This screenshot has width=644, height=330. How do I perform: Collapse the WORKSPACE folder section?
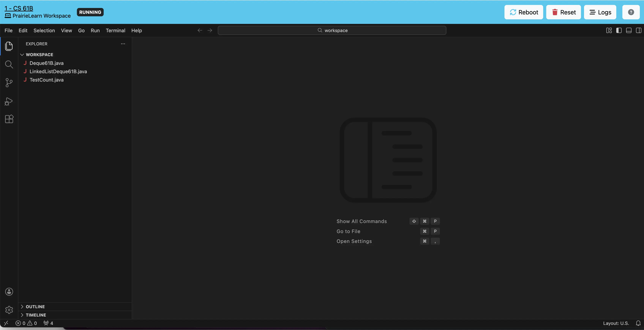[x=39, y=54]
